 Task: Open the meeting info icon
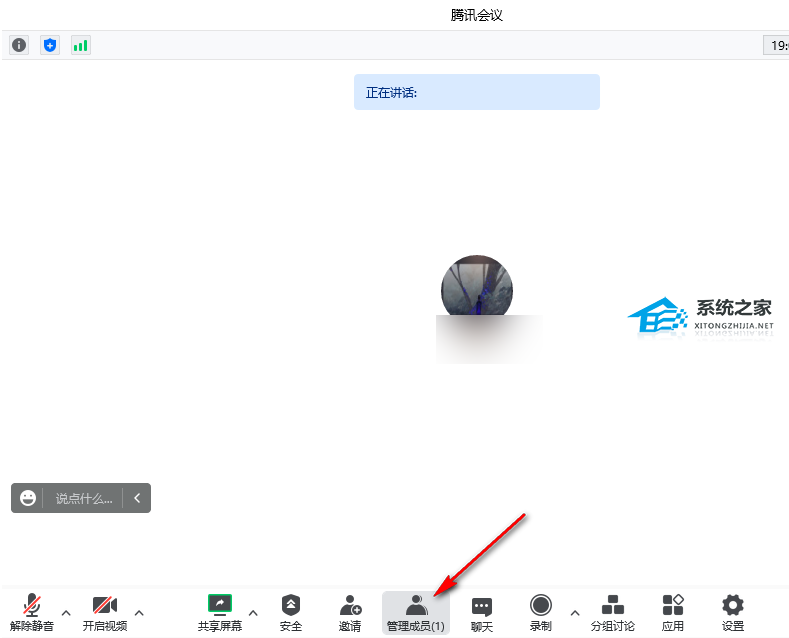point(19,45)
